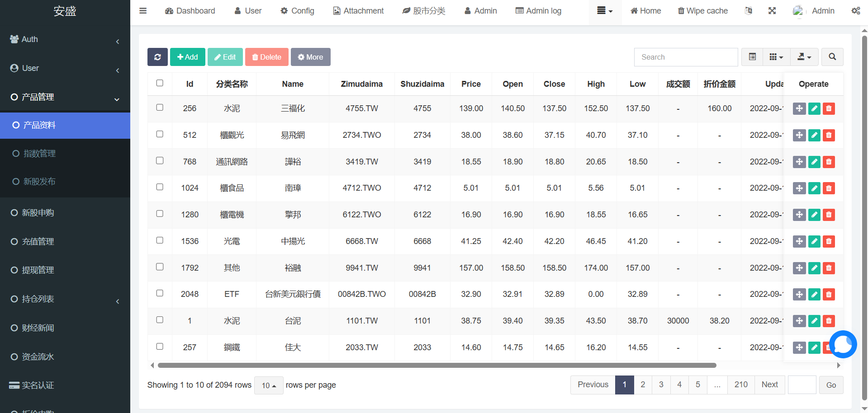Screen dimensions: 868x413
Task: Click the refresh table icon button
Action: point(157,57)
